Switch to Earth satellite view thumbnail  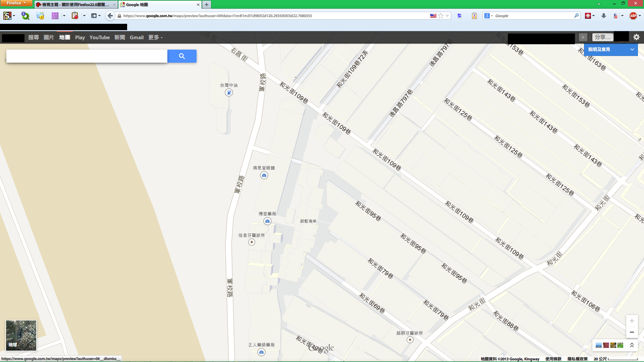[21, 335]
